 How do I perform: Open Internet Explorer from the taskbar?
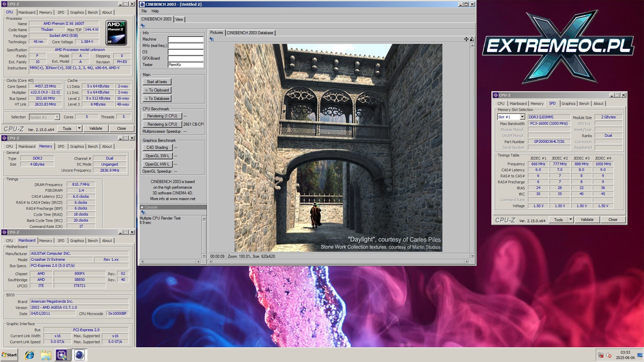(30, 355)
